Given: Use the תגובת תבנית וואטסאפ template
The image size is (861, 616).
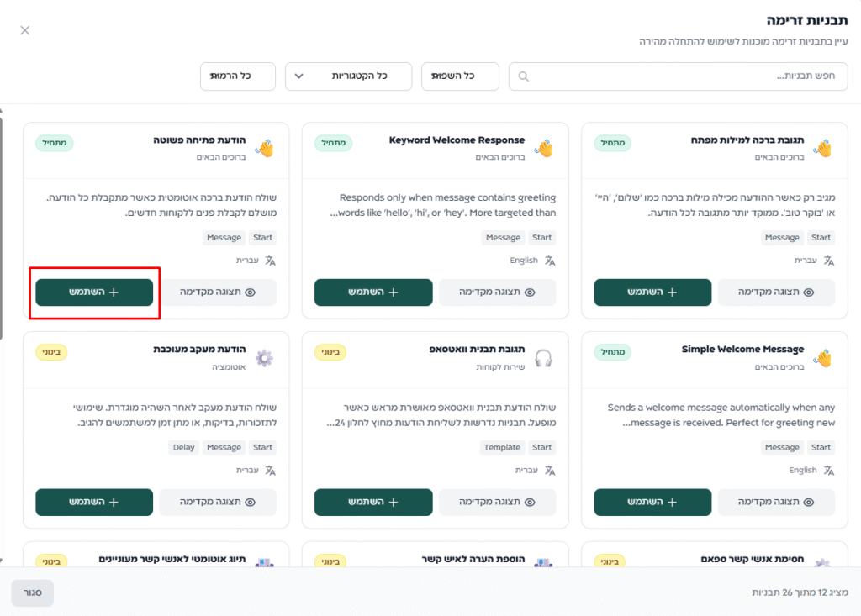Looking at the screenshot, I should (373, 503).
